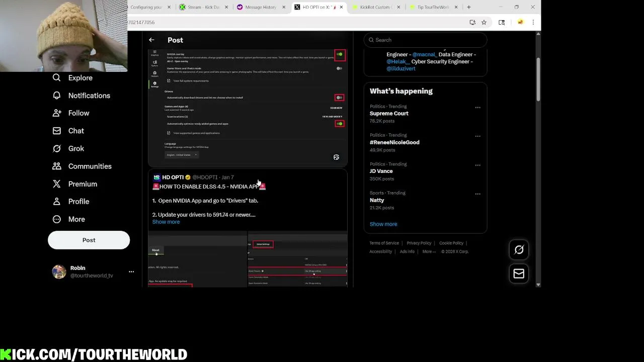This screenshot has width=644, height=362.
Task: Open the Premium sidebar item
Action: point(75,184)
